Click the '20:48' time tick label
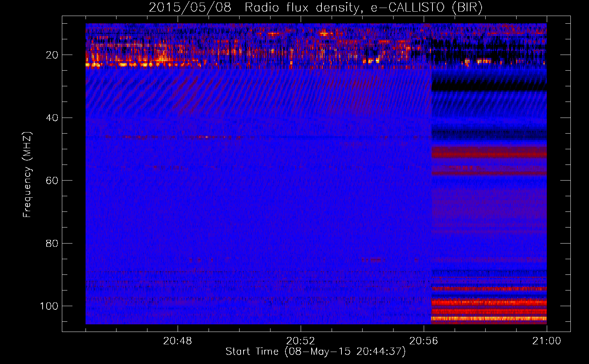The height and width of the screenshot is (364, 589). 178,341
